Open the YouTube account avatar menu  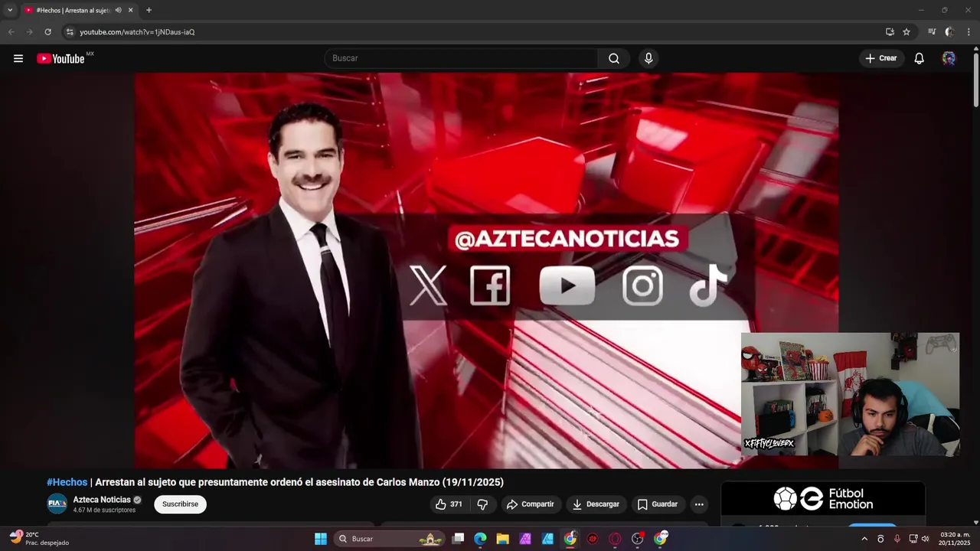[949, 58]
